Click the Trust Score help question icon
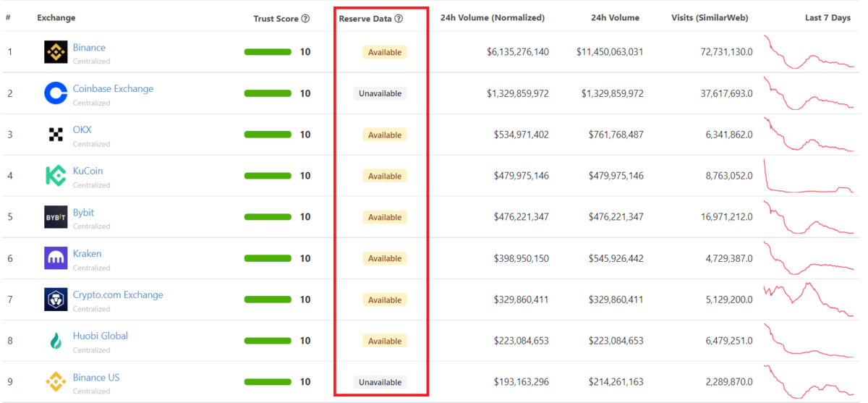868x403 pixels. click(x=305, y=19)
